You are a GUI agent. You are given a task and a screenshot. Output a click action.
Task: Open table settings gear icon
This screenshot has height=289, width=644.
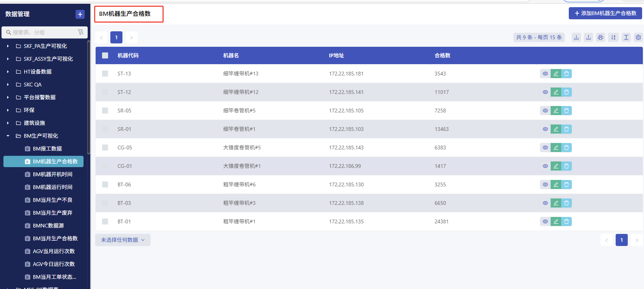638,37
